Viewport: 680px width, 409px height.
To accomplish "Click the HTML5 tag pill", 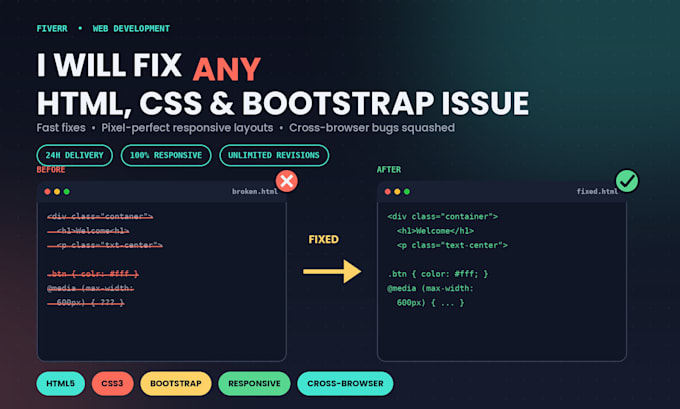I will (60, 383).
